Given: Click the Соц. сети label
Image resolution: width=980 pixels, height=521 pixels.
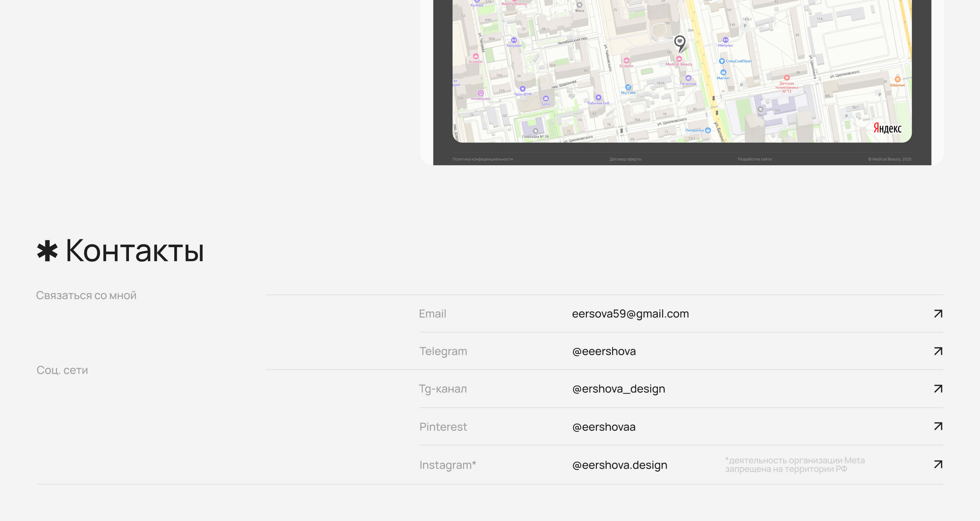Looking at the screenshot, I should (62, 370).
